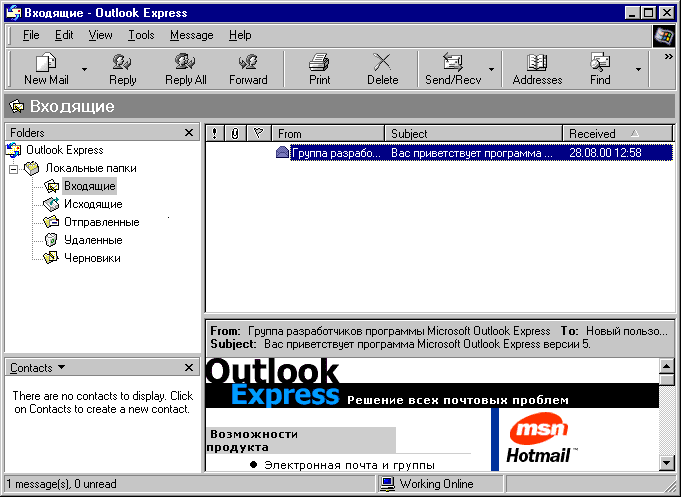Viewport: 681px width, 497px height.
Task: Click the Find toolbar button
Action: [x=600, y=69]
